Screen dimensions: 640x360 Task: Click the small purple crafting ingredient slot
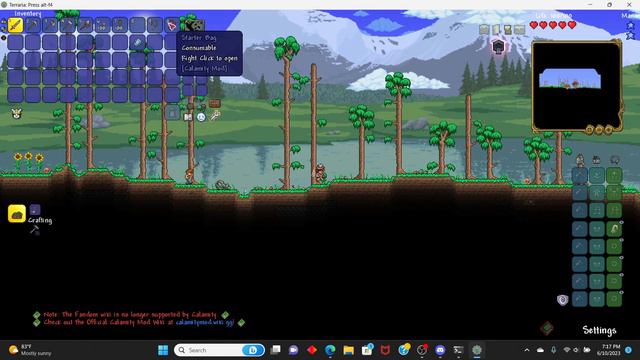tap(35, 209)
